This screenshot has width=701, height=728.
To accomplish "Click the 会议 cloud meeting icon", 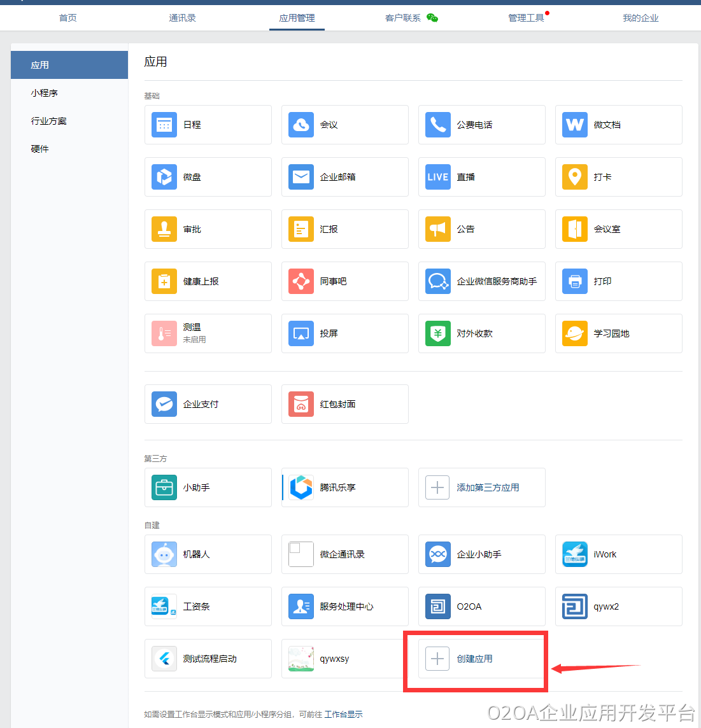I will point(301,125).
